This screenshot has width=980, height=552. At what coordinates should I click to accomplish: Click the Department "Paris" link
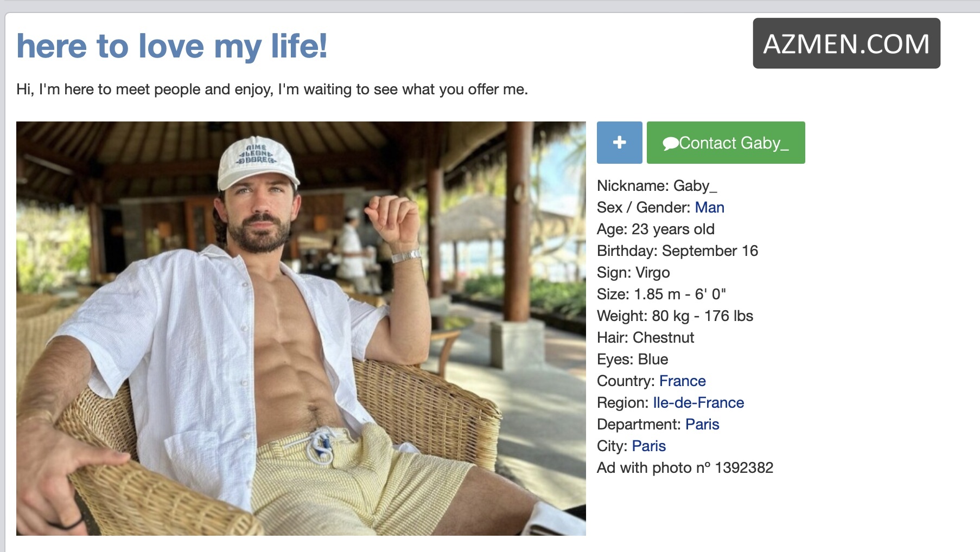[x=702, y=425]
